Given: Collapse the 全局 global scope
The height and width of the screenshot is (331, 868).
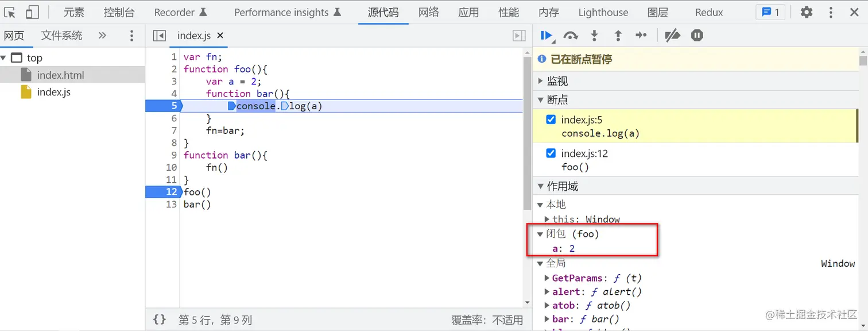Looking at the screenshot, I should 540,263.
